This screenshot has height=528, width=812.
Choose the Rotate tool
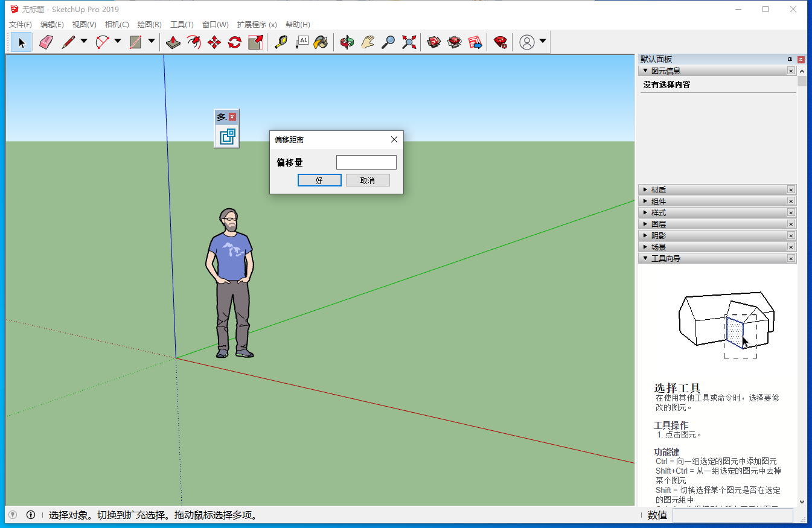pos(235,42)
